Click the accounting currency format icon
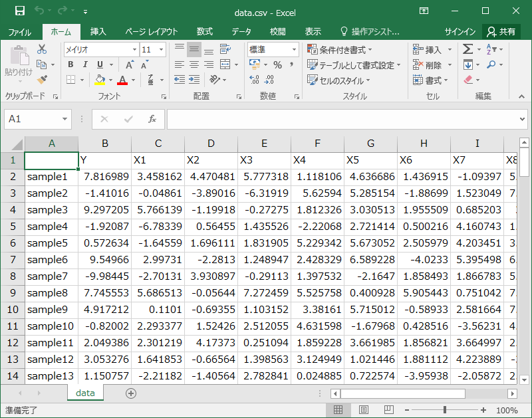 click(255, 64)
